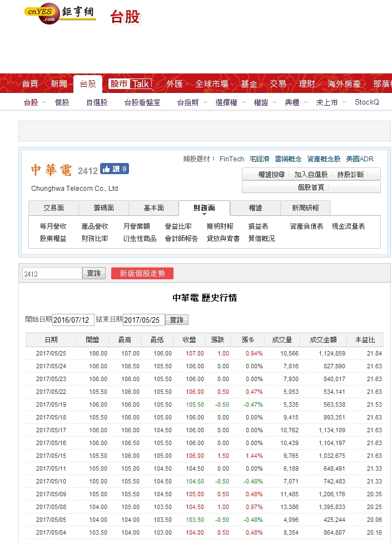The width and height of the screenshot is (392, 543).
Task: Open the 貸放與背書 link
Action: click(x=223, y=238)
